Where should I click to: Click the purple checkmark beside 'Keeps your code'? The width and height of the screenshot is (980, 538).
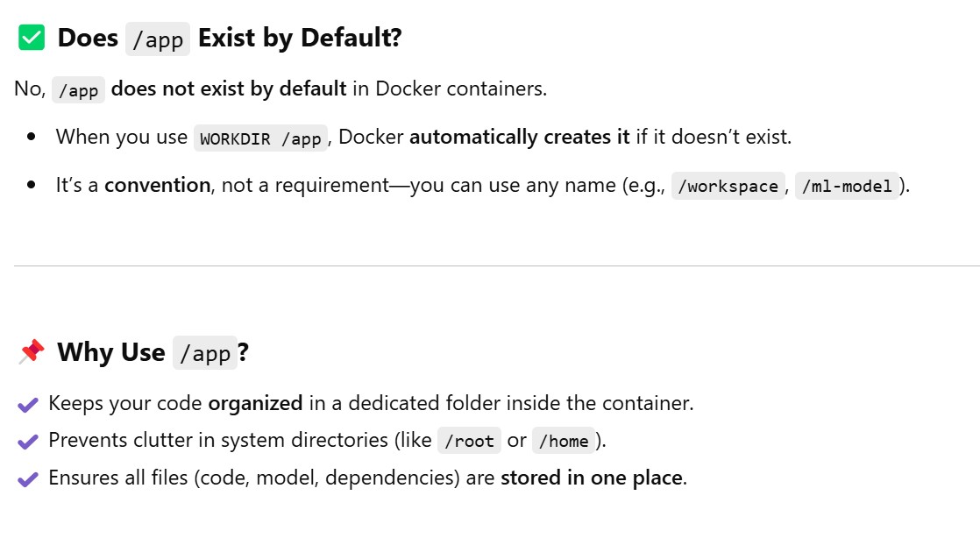click(x=28, y=404)
